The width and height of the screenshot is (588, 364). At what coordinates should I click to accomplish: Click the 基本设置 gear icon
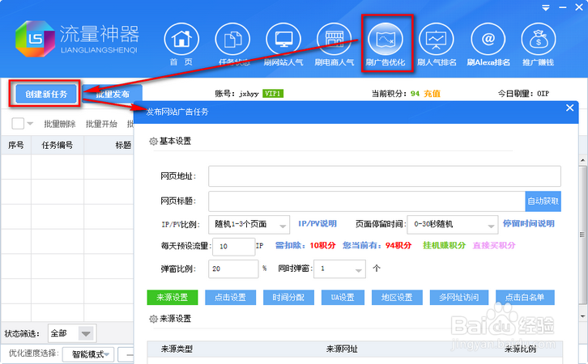pyautogui.click(x=153, y=142)
